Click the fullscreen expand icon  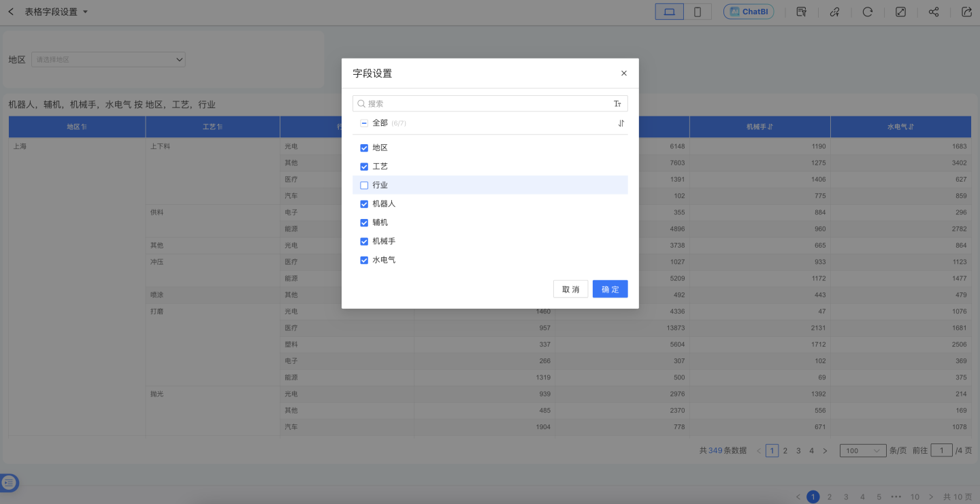point(900,12)
